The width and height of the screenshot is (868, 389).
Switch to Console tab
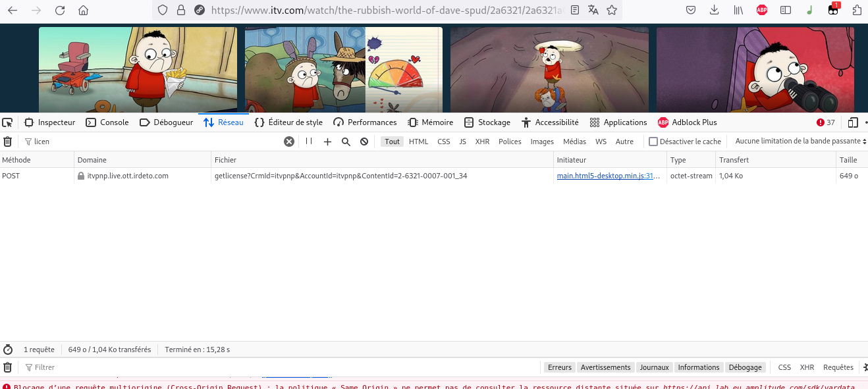pyautogui.click(x=108, y=122)
